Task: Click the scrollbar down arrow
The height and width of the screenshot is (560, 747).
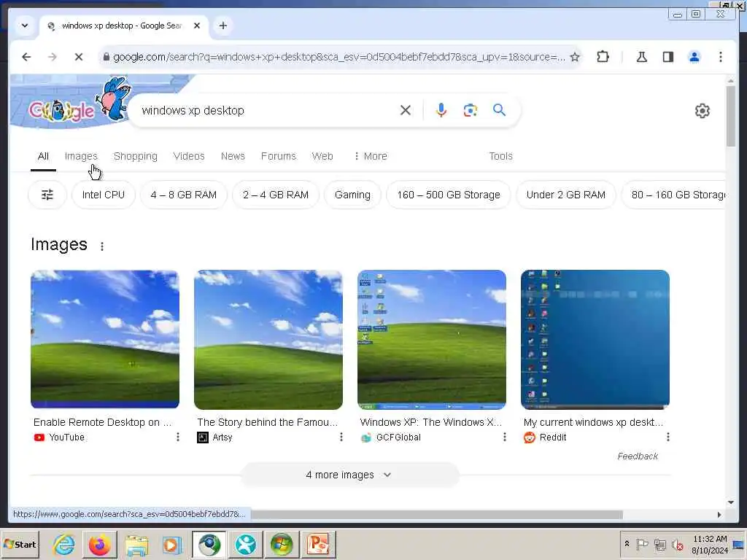Action: [731, 502]
